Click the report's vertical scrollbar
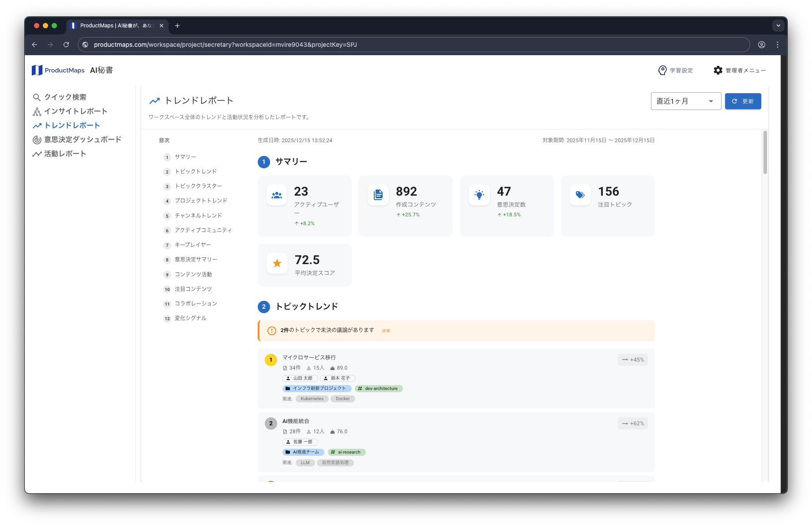The width and height of the screenshot is (812, 526). pyautogui.click(x=765, y=152)
